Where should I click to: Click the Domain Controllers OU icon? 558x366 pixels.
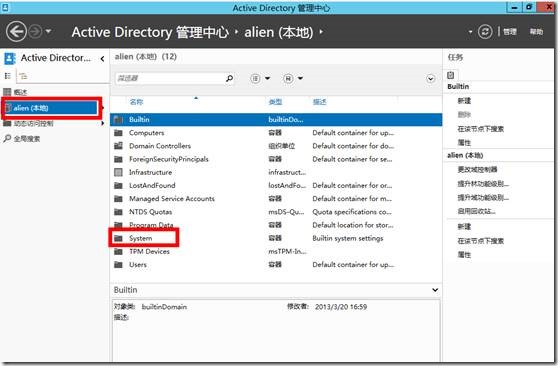point(118,146)
